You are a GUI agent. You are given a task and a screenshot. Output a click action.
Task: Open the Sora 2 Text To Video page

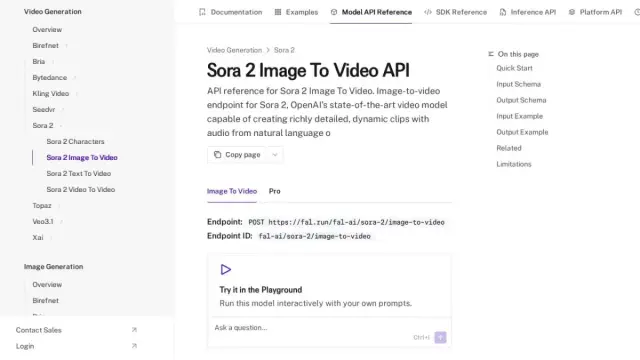click(x=79, y=173)
